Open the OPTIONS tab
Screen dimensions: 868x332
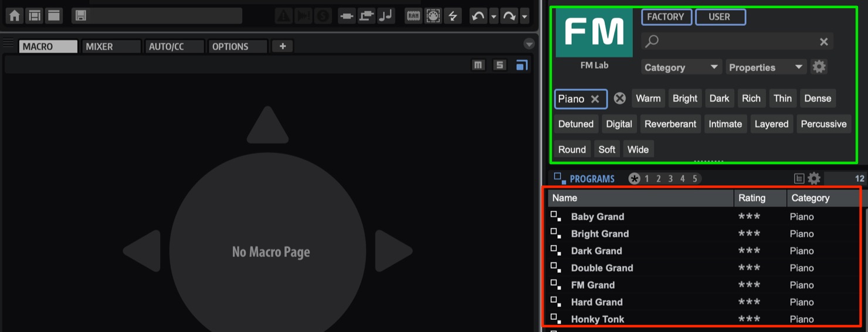pyautogui.click(x=238, y=46)
